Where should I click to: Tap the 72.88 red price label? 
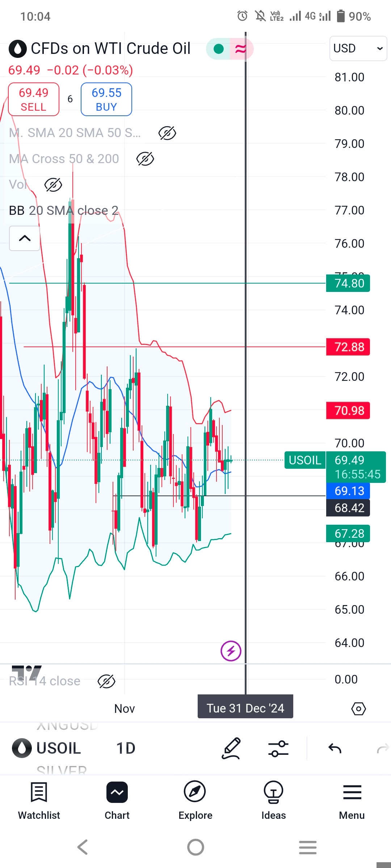click(348, 347)
